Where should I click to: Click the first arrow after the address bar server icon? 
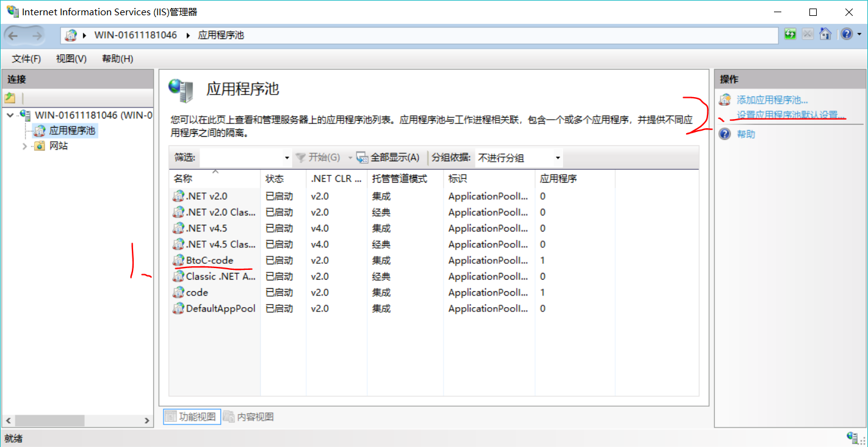[x=84, y=35]
